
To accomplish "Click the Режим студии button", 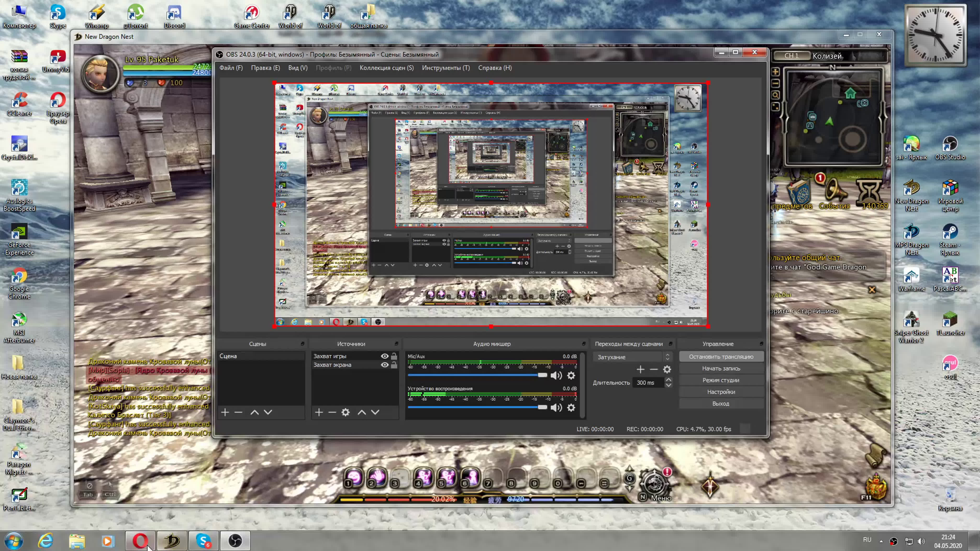I will [x=721, y=380].
